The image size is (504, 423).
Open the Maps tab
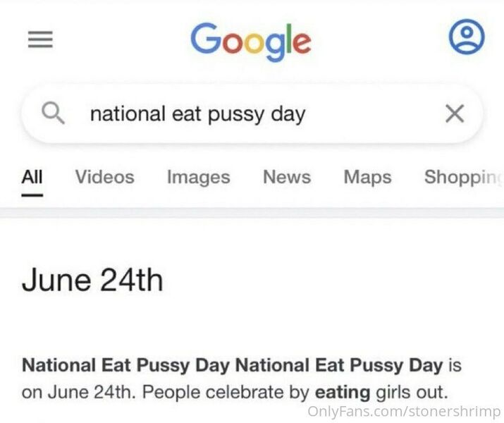pyautogui.click(x=368, y=178)
